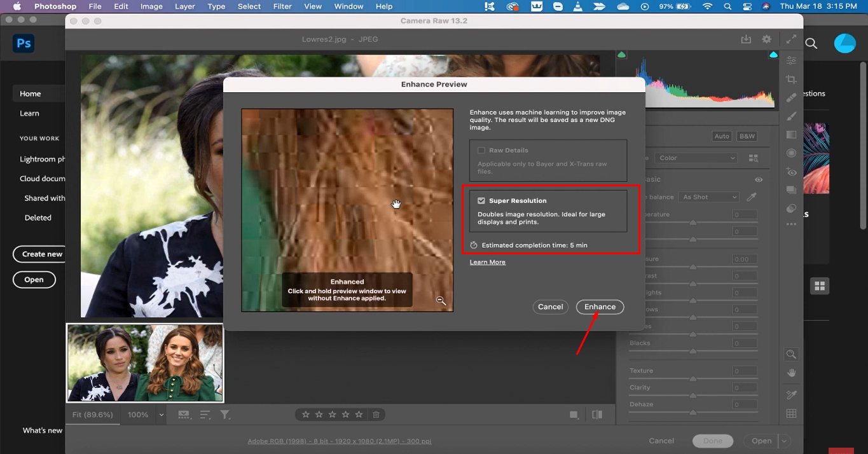Open the Presets panel
Viewport: 868px width, 454px height.
[791, 189]
